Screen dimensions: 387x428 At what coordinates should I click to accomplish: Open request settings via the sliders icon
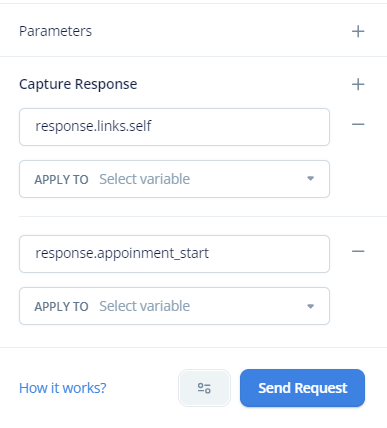204,388
